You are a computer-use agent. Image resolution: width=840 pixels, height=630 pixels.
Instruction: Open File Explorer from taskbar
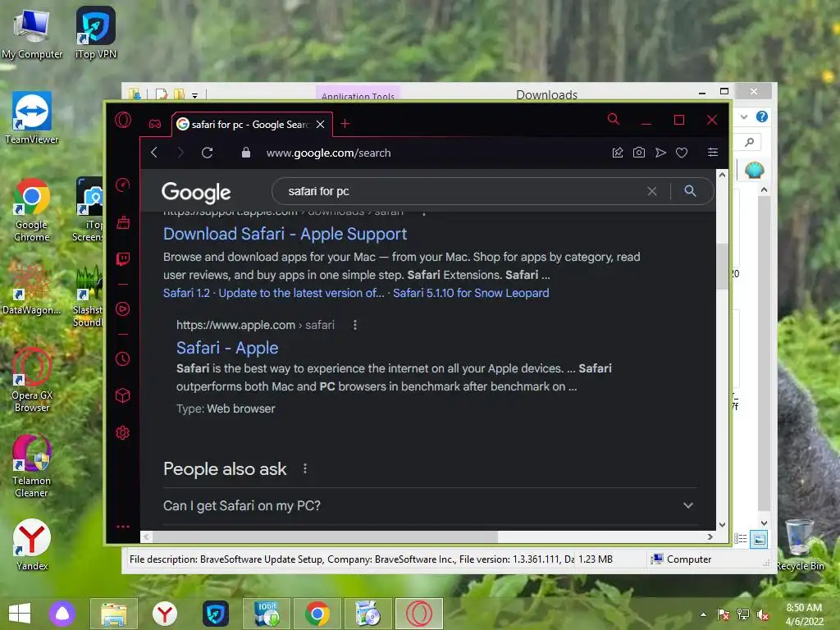click(x=113, y=614)
